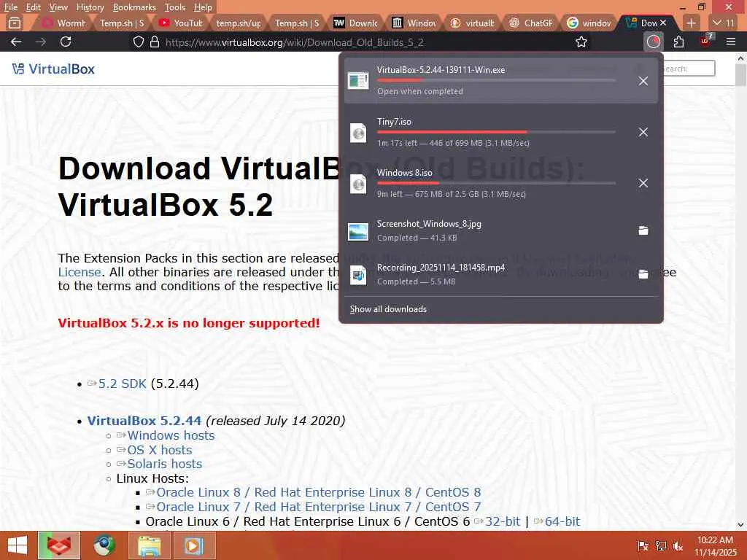Viewport: 747px width, 560px height.
Task: Expand the list all tabs dropdown
Action: [x=723, y=23]
